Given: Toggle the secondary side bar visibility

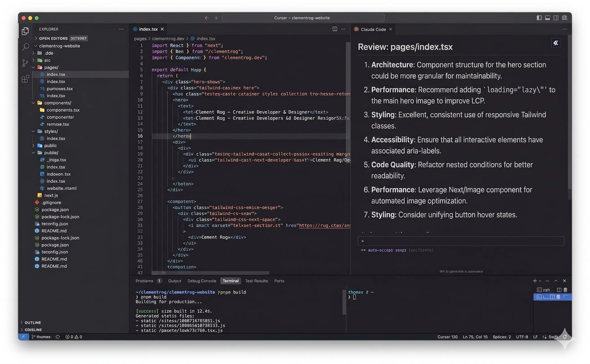Looking at the screenshot, I should 556,18.
